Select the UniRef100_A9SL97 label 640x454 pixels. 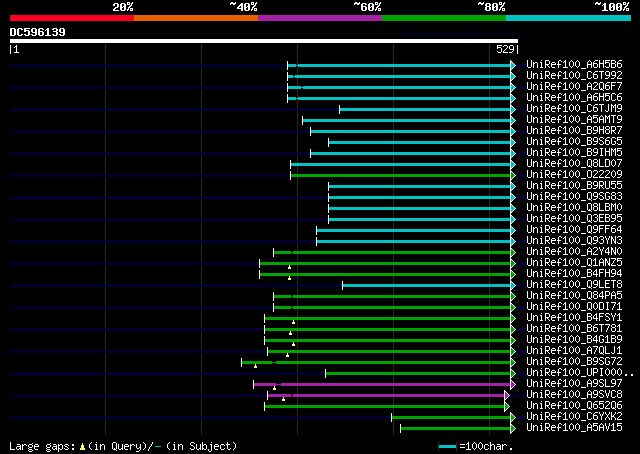pyautogui.click(x=574, y=384)
